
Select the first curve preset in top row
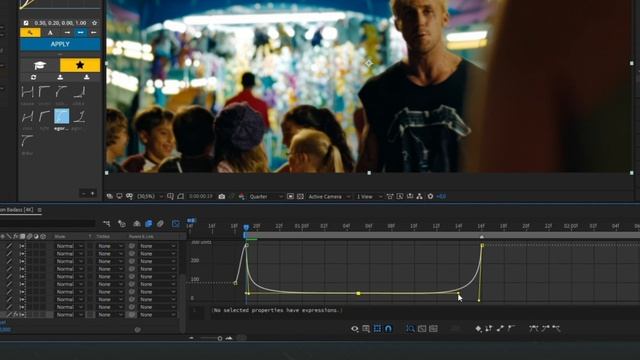click(x=27, y=92)
